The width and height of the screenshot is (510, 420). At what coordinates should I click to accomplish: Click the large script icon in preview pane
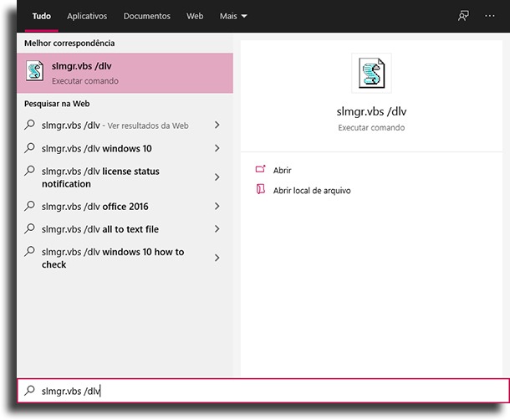click(371, 73)
